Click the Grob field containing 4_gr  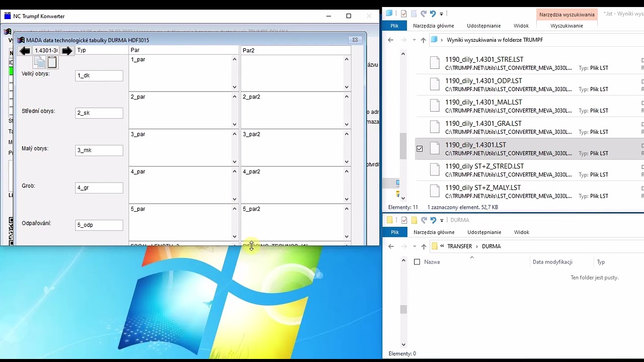99,188
